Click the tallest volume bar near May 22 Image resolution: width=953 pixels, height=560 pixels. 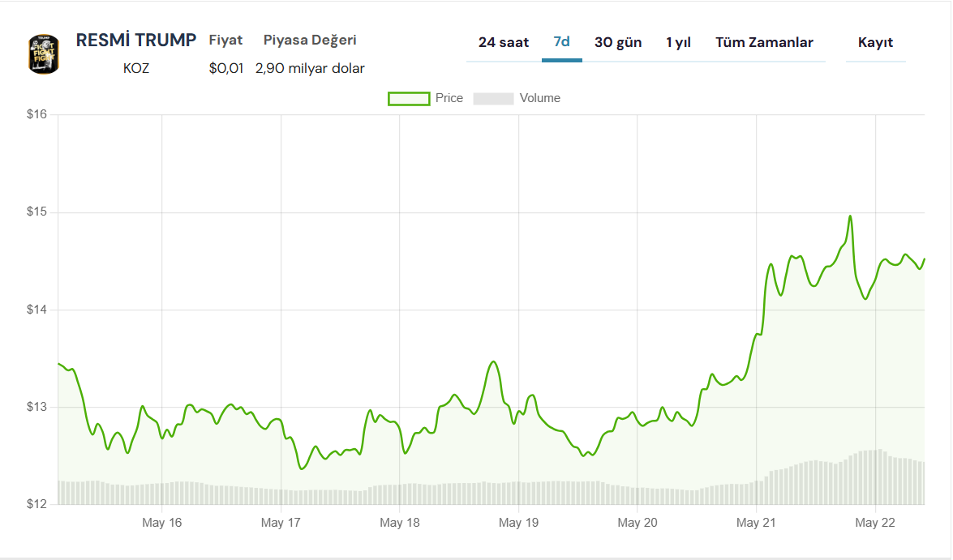coord(879,477)
